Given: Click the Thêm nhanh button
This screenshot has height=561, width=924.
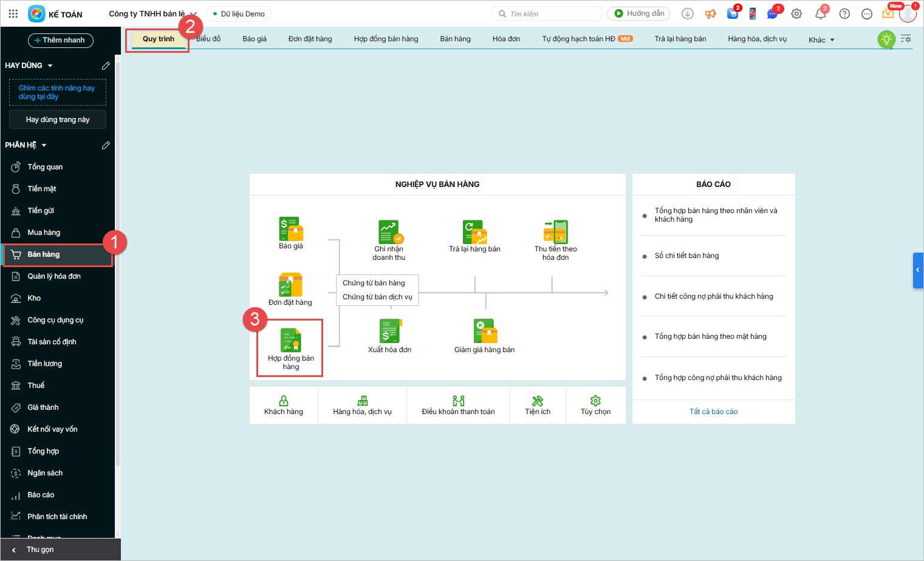Looking at the screenshot, I should pyautogui.click(x=61, y=40).
